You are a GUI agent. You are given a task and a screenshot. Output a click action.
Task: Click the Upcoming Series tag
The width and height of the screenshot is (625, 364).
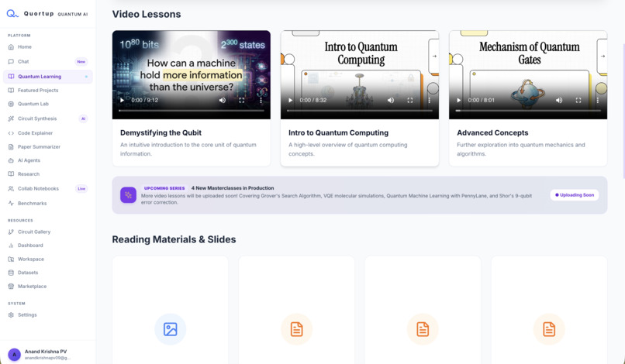164,188
